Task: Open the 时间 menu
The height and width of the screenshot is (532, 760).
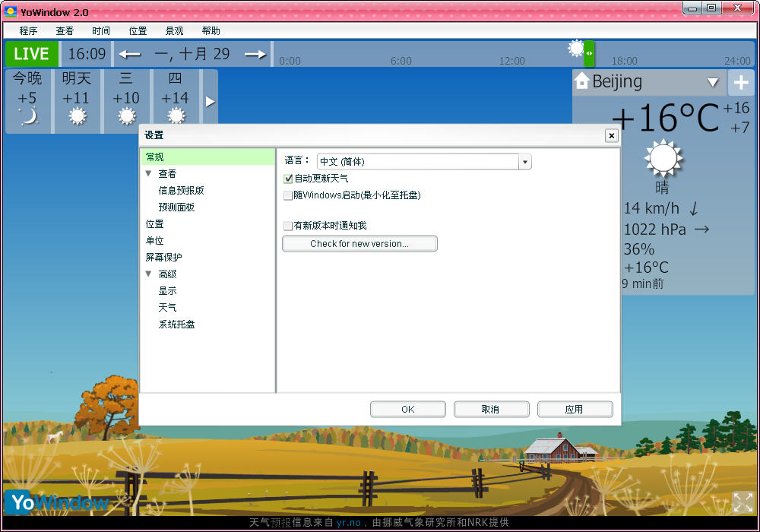Action: pyautogui.click(x=101, y=30)
